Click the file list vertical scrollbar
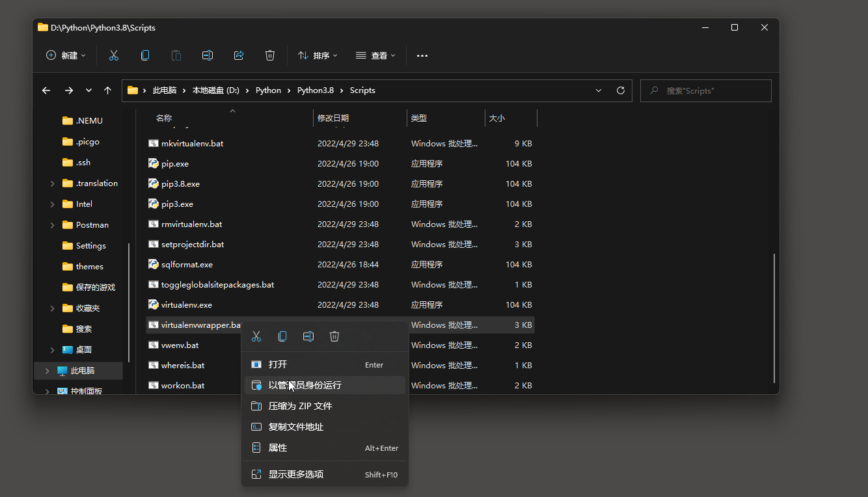 point(774,317)
